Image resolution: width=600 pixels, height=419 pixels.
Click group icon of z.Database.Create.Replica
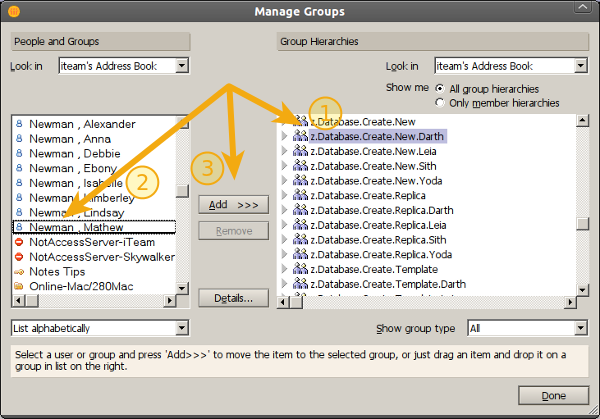(x=300, y=195)
